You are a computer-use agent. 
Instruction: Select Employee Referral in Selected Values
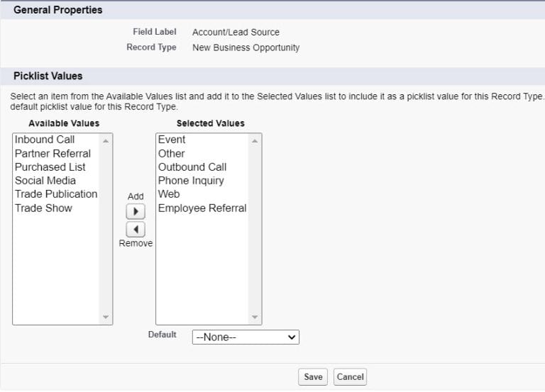click(202, 208)
